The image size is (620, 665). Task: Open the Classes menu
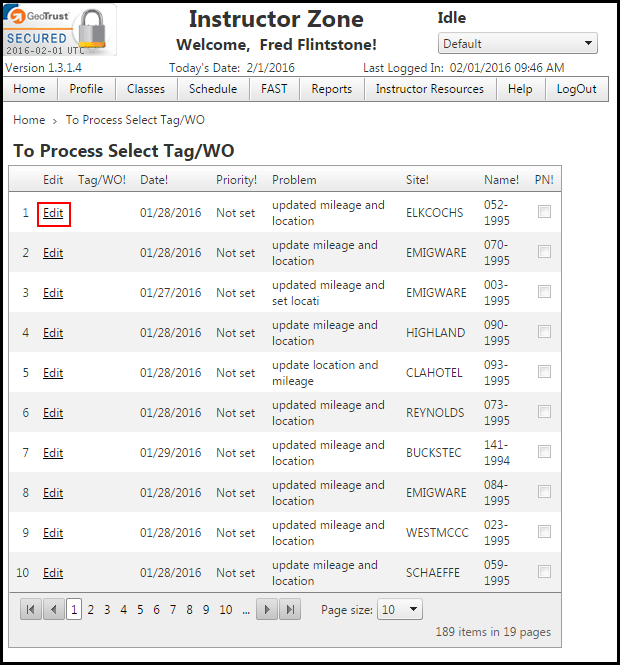coord(146,89)
